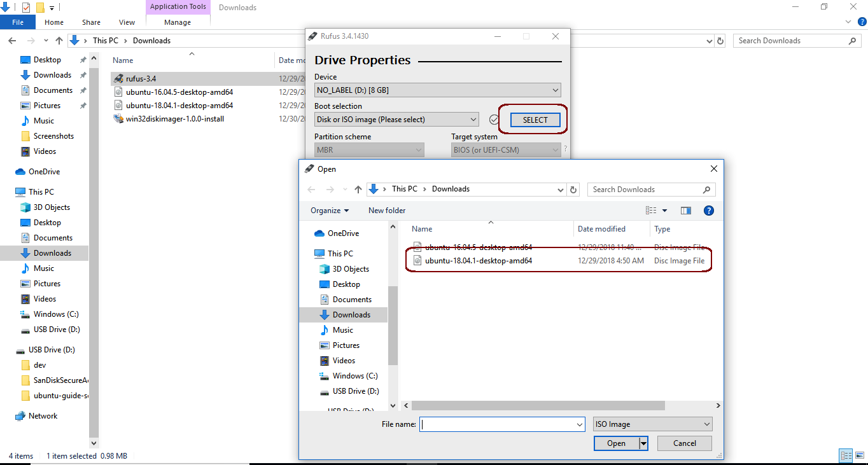The height and width of the screenshot is (465, 868).
Task: Expand the Open dialog's address bar history chevron
Action: tap(561, 190)
